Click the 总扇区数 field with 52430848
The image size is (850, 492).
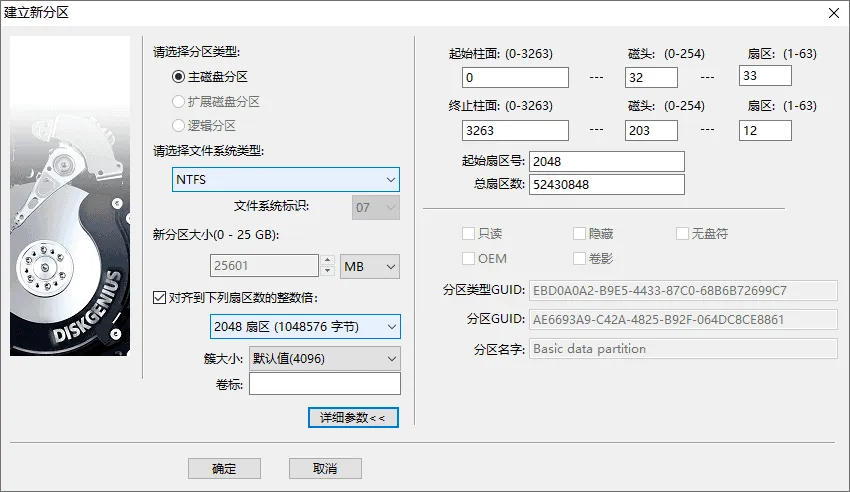[607, 184]
